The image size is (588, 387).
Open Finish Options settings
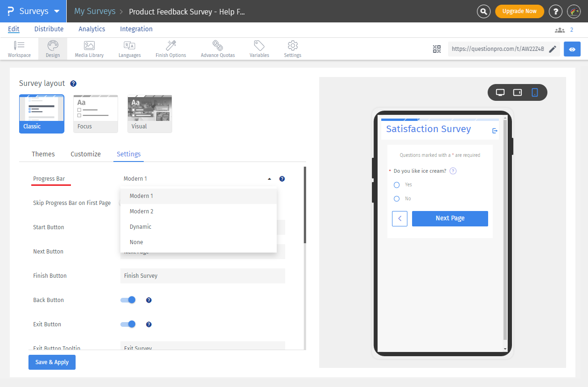click(x=170, y=48)
